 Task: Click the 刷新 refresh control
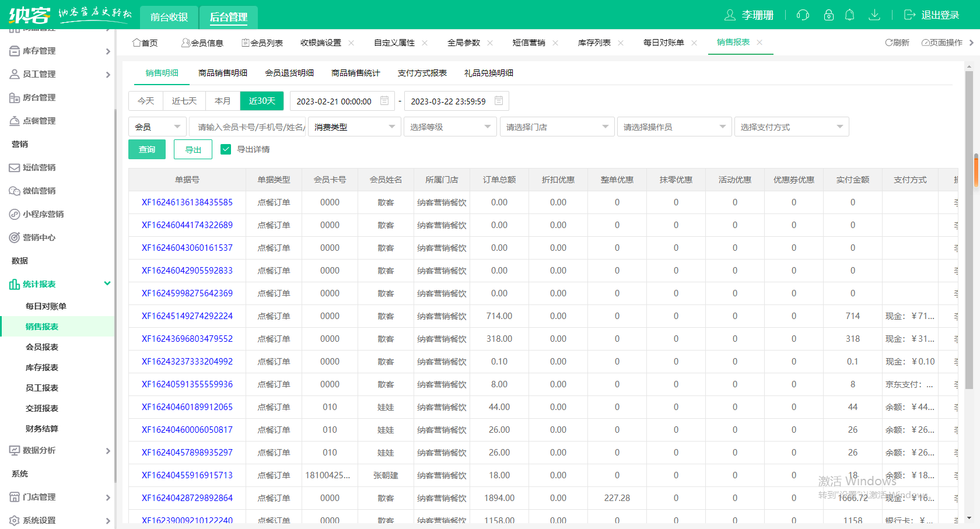[x=897, y=42]
